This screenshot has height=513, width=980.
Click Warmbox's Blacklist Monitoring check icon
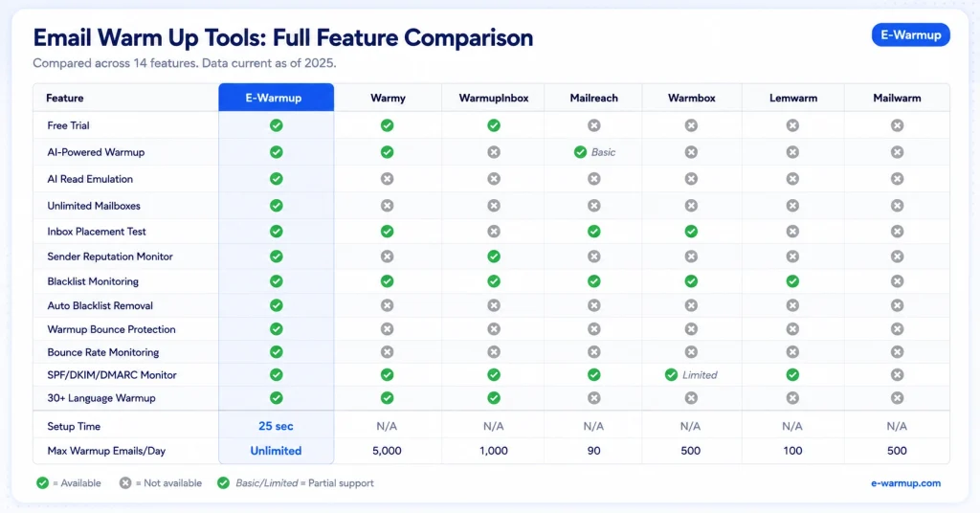coord(691,281)
